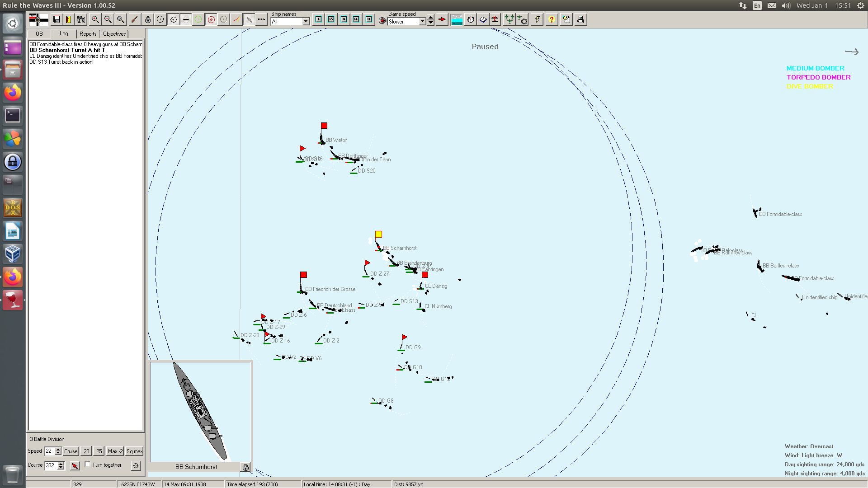Click the padlock lock-view icon in the toolbar
The image size is (868, 488).
148,19
